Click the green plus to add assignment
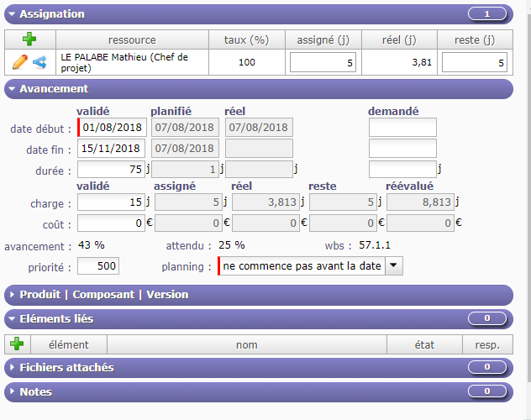531x420 pixels. point(29,39)
